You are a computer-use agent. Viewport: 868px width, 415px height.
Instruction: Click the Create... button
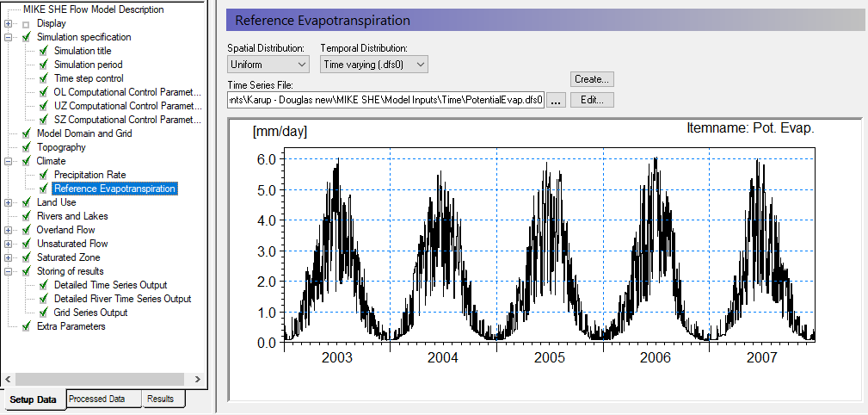[x=592, y=79]
